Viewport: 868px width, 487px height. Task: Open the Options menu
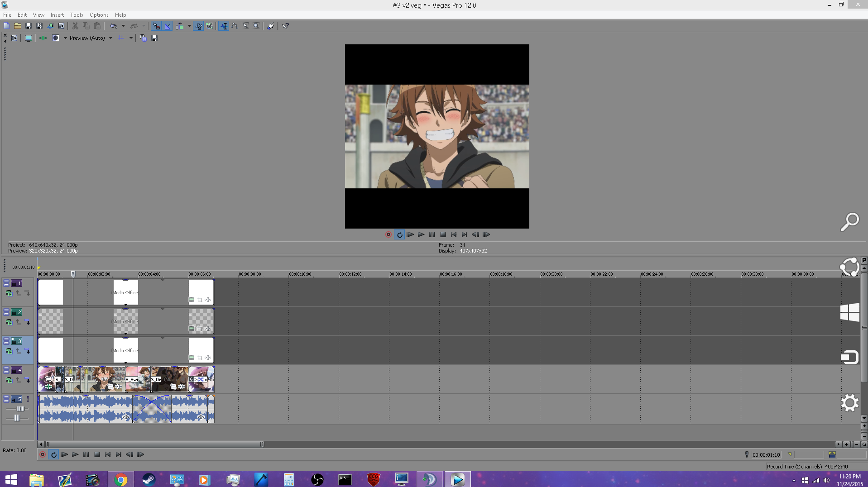pyautogui.click(x=99, y=15)
